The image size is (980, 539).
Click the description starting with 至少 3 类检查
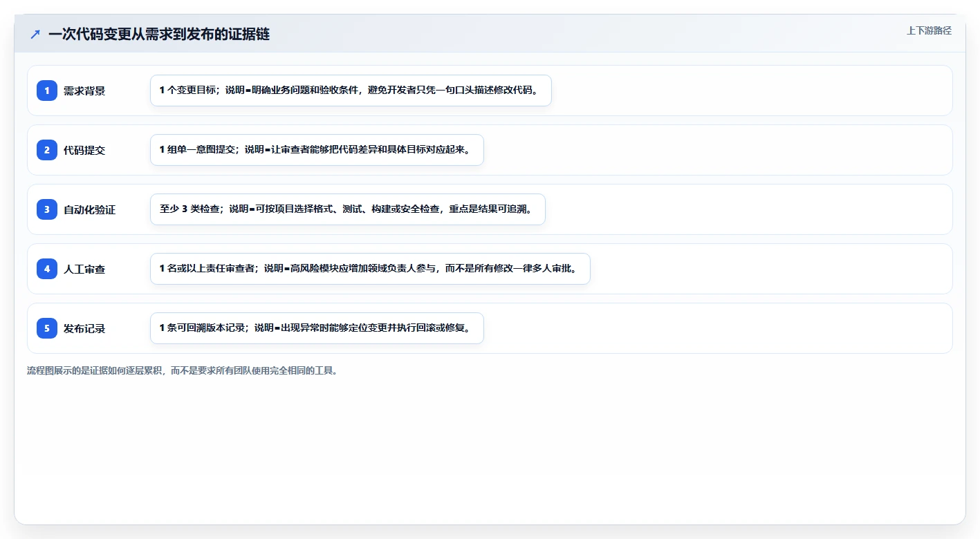coord(348,209)
